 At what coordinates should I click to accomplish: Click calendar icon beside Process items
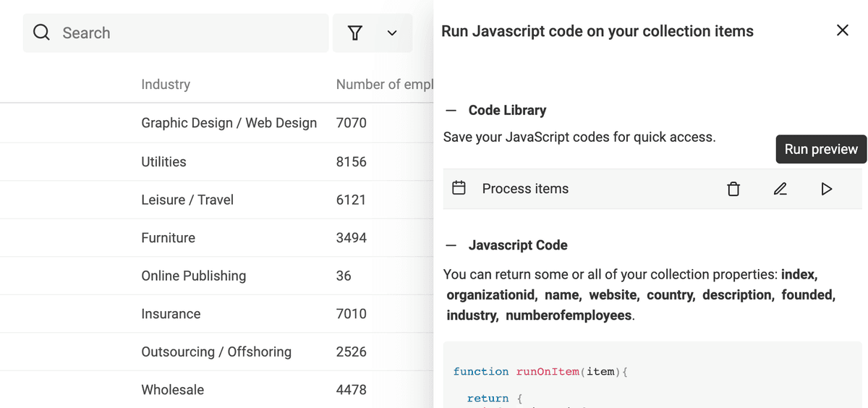(x=459, y=188)
